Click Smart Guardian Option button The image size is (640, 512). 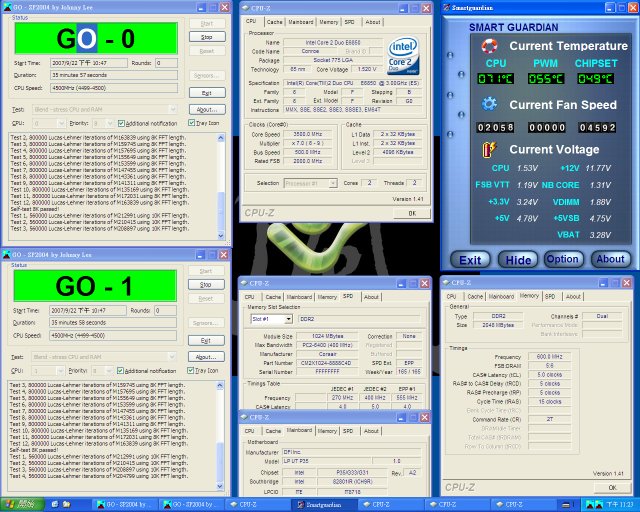562,259
